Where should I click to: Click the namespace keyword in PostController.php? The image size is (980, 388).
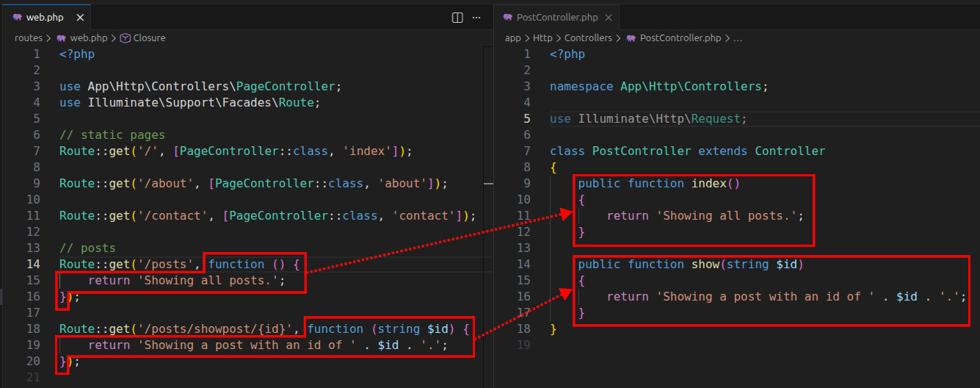coord(581,86)
